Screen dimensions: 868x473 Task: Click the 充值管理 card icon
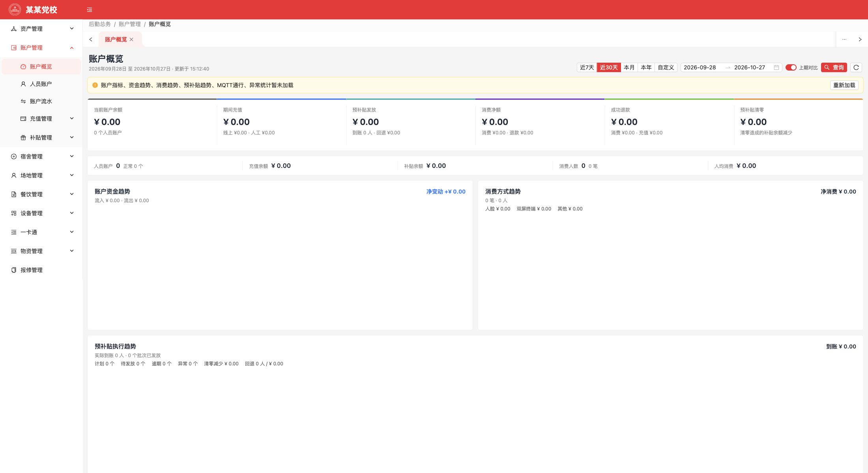(23, 119)
